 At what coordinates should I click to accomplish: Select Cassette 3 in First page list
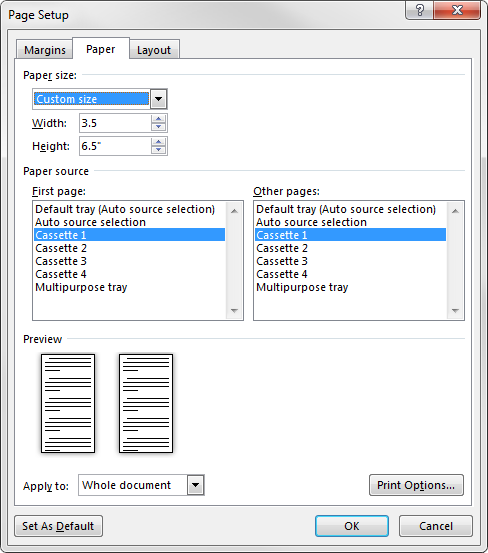(129, 261)
